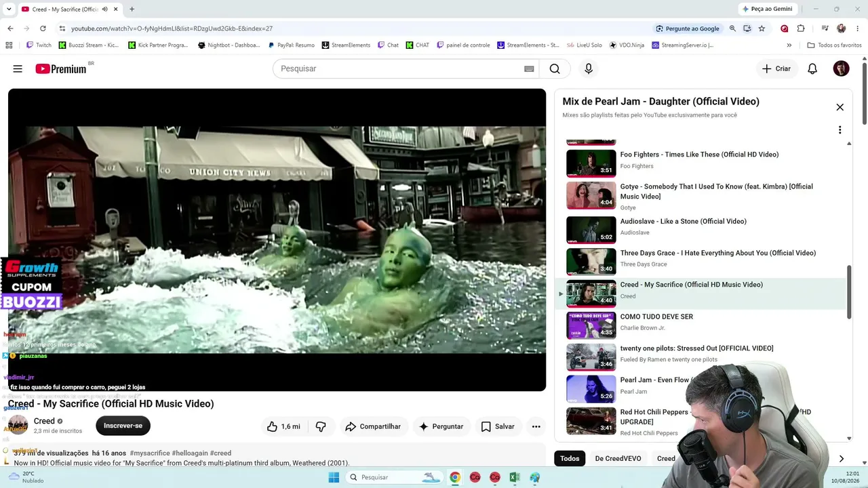
Task: Click the Inscrever-se subscribe button
Action: (x=123, y=426)
